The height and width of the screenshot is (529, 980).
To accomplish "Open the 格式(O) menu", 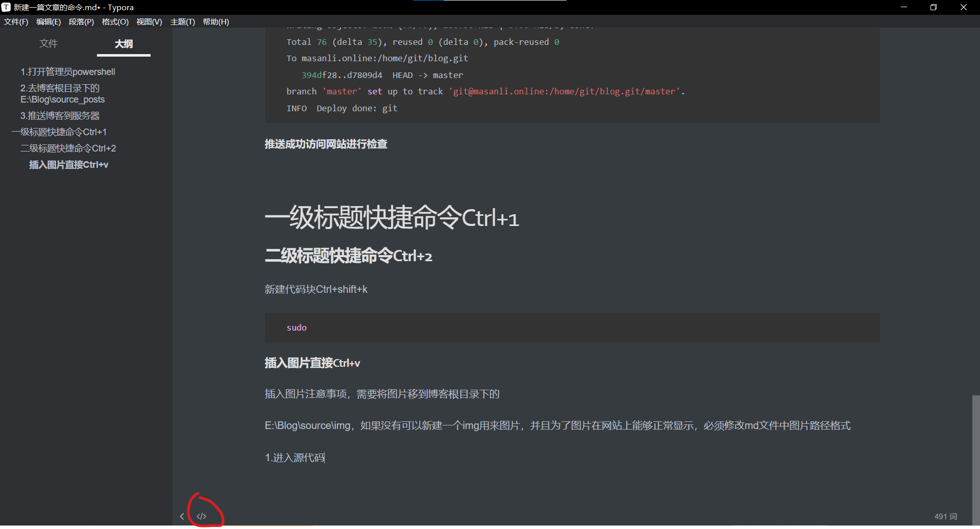I will point(114,22).
